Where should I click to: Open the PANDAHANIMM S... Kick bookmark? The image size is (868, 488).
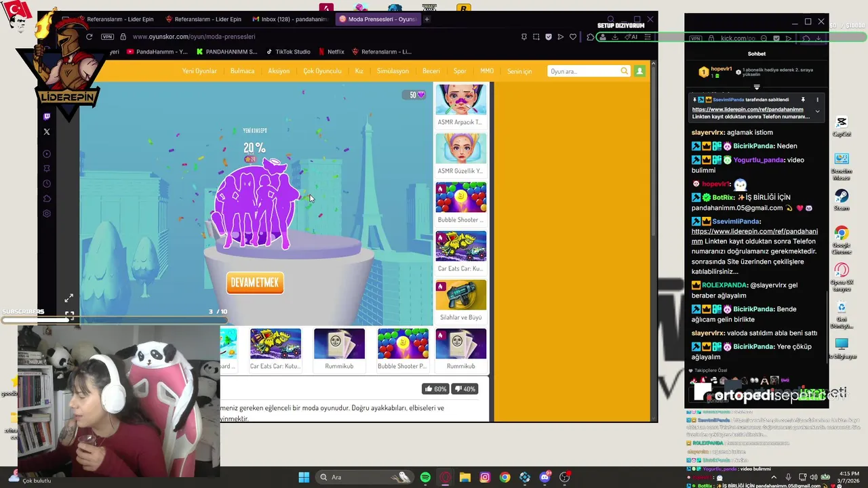pyautogui.click(x=227, y=52)
